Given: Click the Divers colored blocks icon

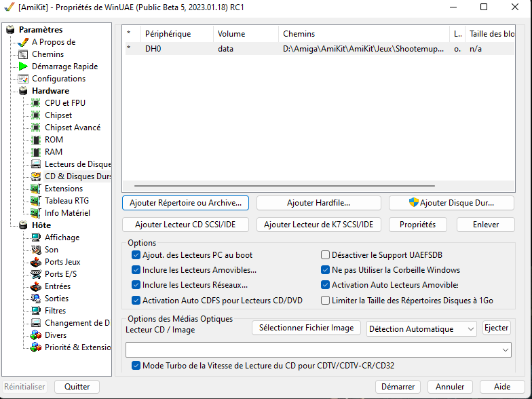Looking at the screenshot, I should pyautogui.click(x=35, y=335).
